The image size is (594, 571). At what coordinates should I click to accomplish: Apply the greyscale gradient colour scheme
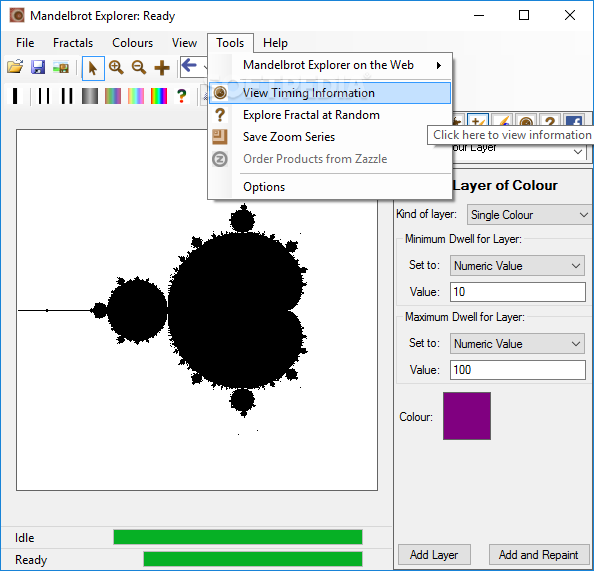(x=90, y=96)
